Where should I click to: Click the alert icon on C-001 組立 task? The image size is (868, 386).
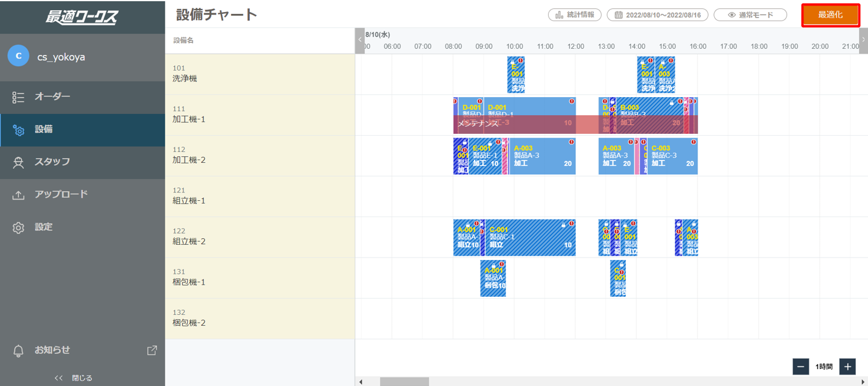click(571, 223)
